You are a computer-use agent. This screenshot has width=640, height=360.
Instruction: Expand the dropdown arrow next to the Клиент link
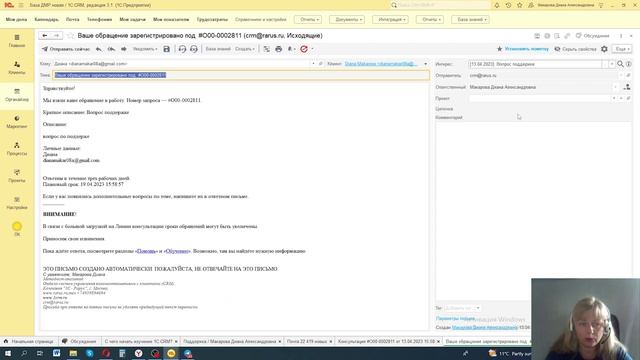(x=425, y=64)
